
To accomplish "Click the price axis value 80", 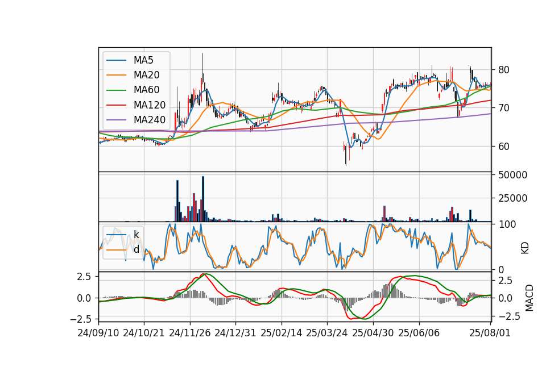I will (504, 70).
